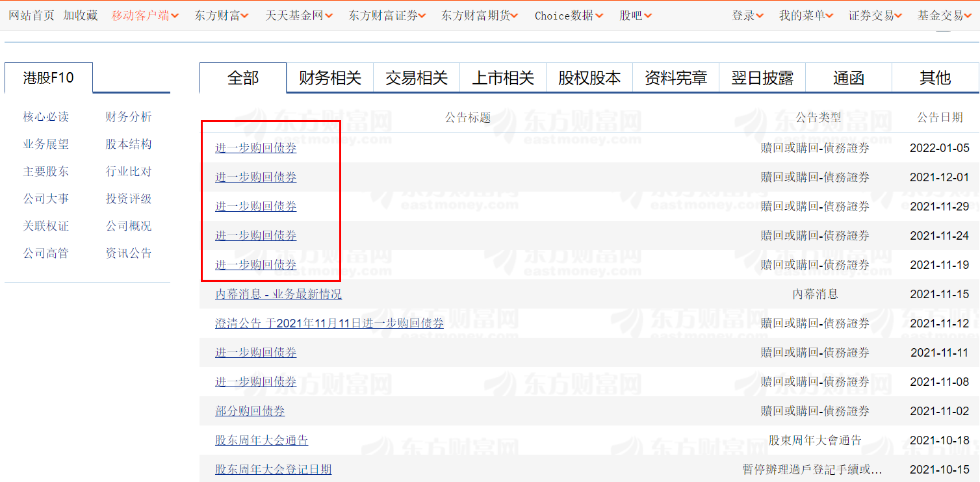The height and width of the screenshot is (482, 980).
Task: Switch to the 交易相关 tab
Action: (x=417, y=78)
